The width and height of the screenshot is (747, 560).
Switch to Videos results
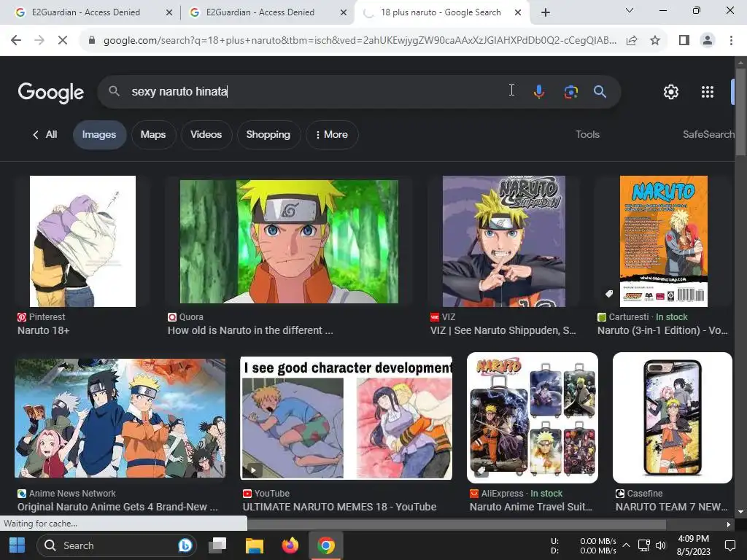[x=206, y=135]
